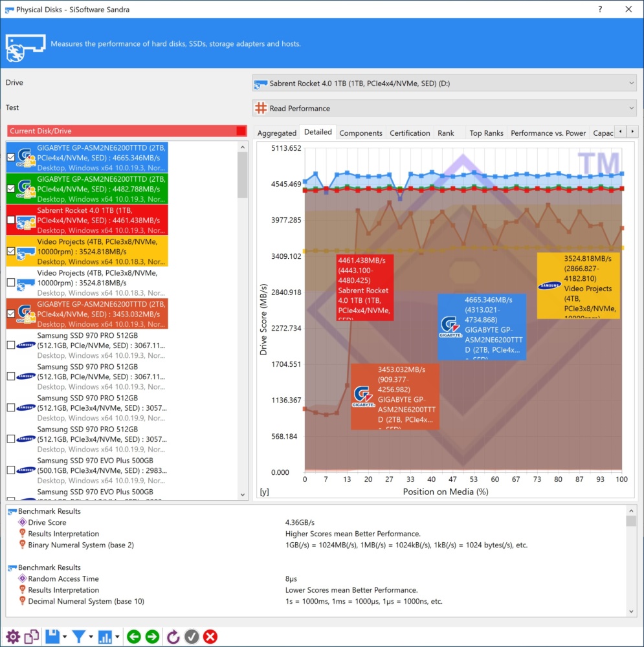Click the red hash icon beside Read Performance
Screen dimensions: 644x647
tap(261, 108)
